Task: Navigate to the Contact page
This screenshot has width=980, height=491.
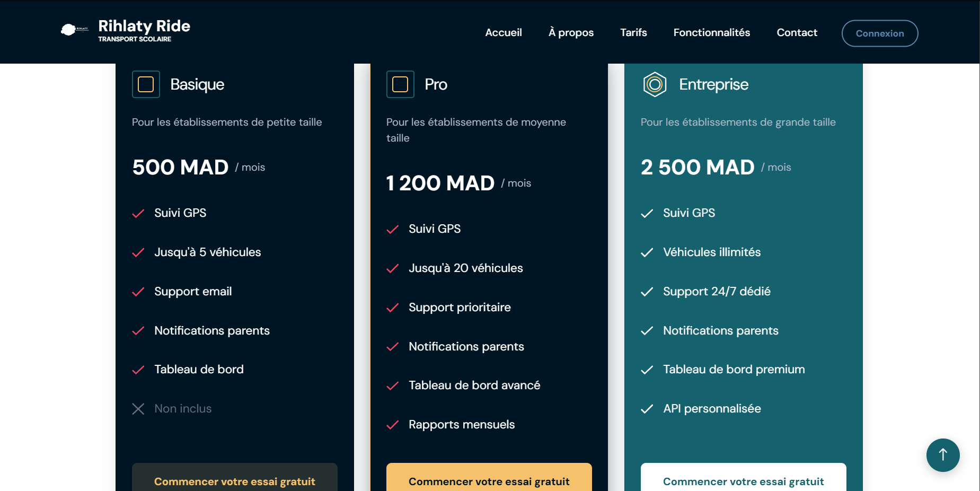Action: [797, 33]
